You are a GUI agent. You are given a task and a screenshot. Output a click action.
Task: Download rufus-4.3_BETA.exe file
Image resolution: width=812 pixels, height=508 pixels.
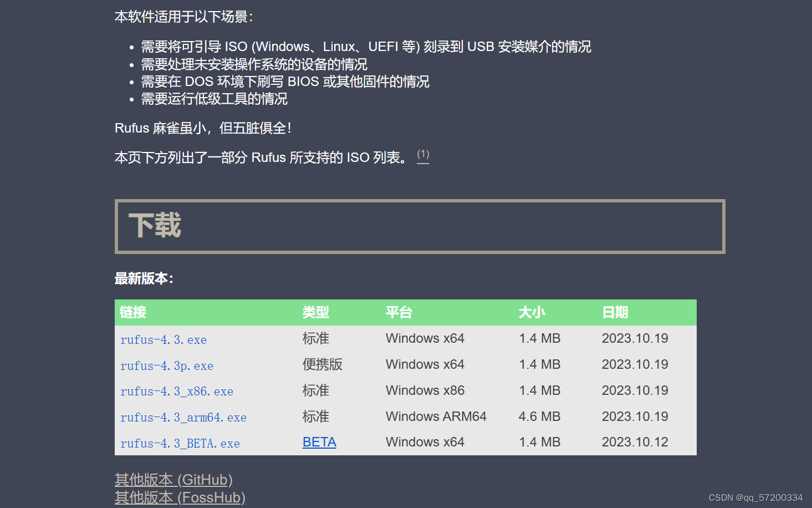click(180, 443)
